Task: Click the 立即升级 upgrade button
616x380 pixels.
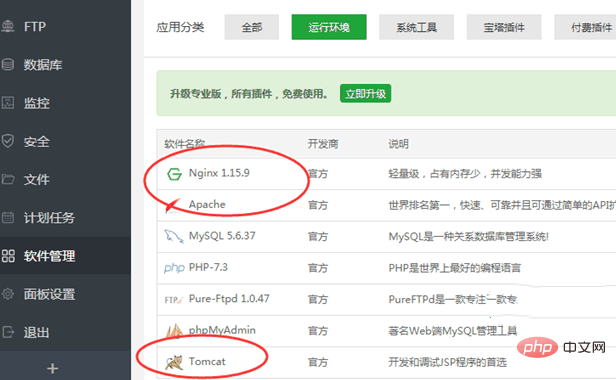Action: pos(365,94)
